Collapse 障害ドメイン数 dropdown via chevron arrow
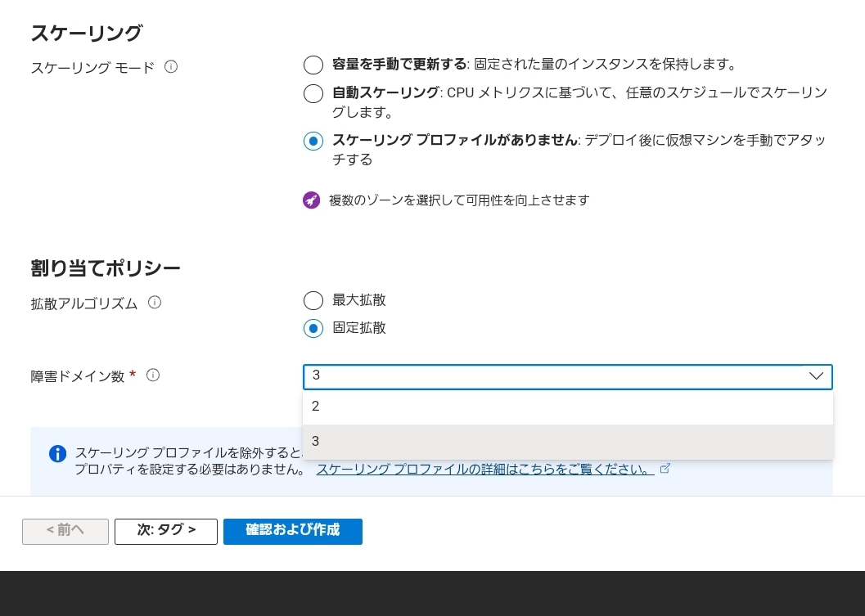The image size is (865, 616). pos(816,376)
